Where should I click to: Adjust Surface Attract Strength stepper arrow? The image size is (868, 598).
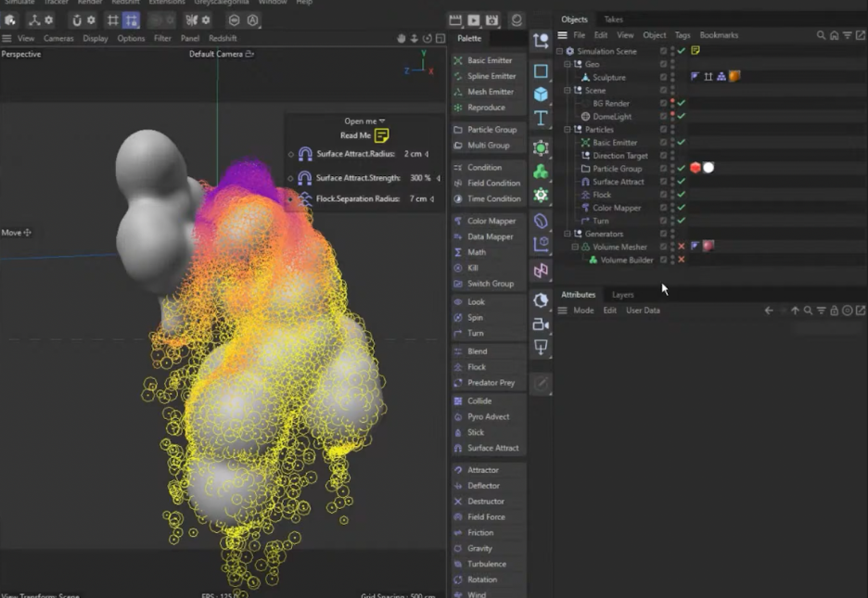click(x=439, y=178)
